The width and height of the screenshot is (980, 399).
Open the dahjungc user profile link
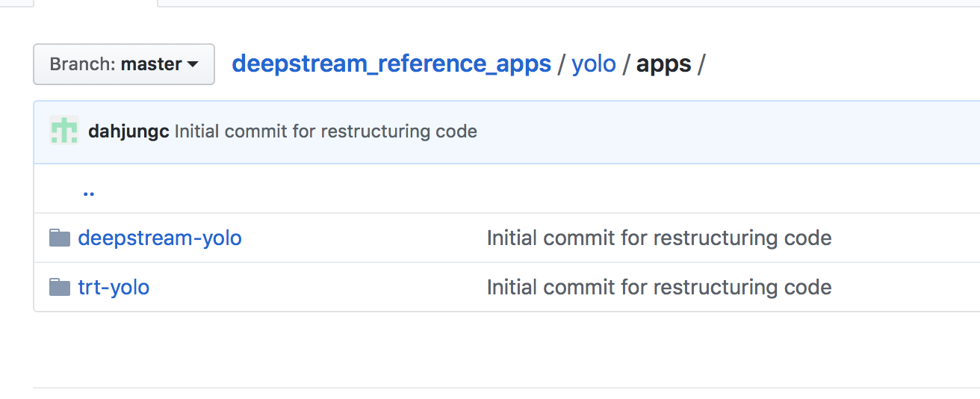(x=128, y=132)
